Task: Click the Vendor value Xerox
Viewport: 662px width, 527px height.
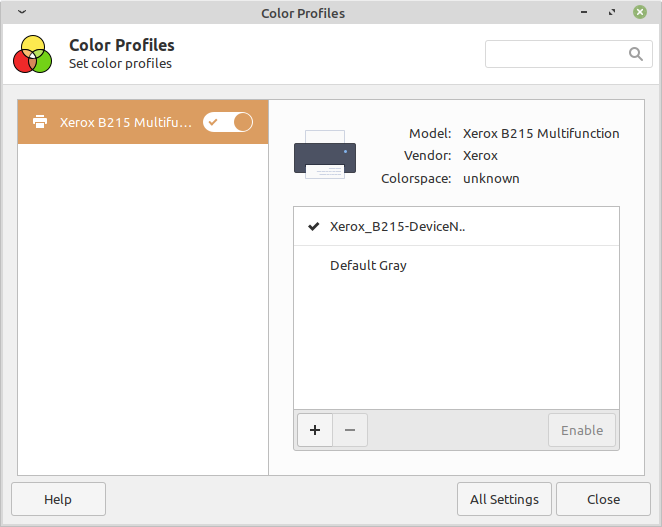Action: 480,156
